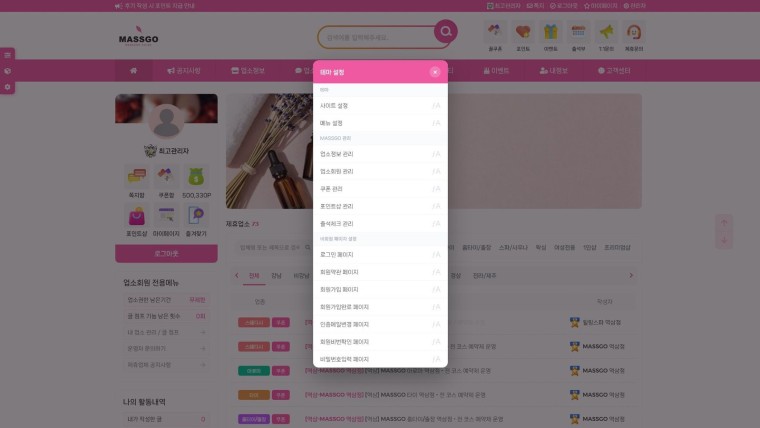
Task: Open 고객센터 in the main navigation
Action: point(614,71)
